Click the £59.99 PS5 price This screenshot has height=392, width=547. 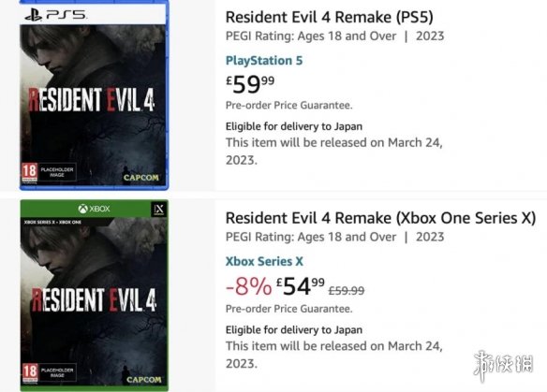[250, 85]
